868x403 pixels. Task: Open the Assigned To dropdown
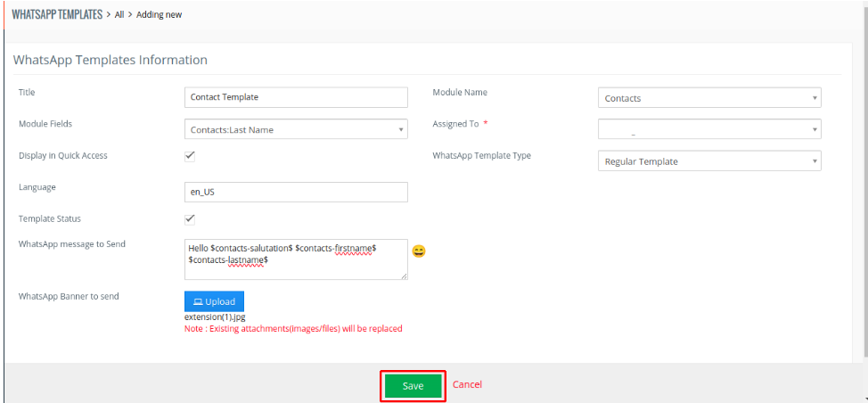pos(709,129)
